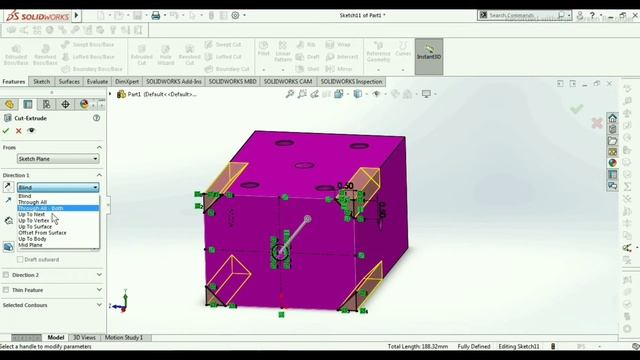Screen dimensions: 640x360
Task: Select Mid Plane option
Action: (58, 245)
